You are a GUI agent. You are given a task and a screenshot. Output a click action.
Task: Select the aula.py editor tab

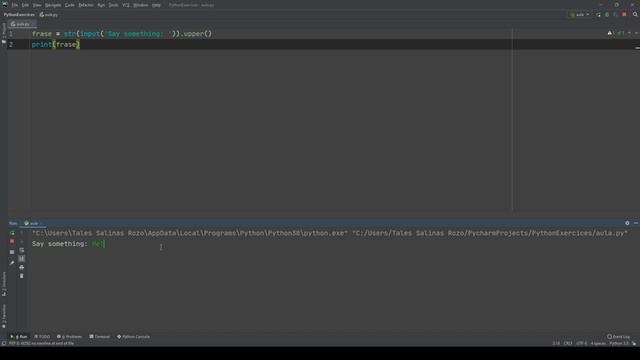21,24
